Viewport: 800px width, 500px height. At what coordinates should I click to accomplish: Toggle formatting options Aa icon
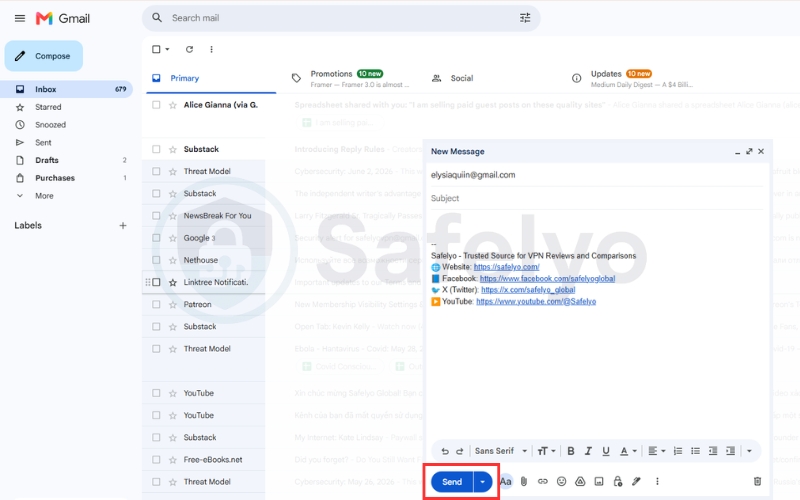click(506, 482)
